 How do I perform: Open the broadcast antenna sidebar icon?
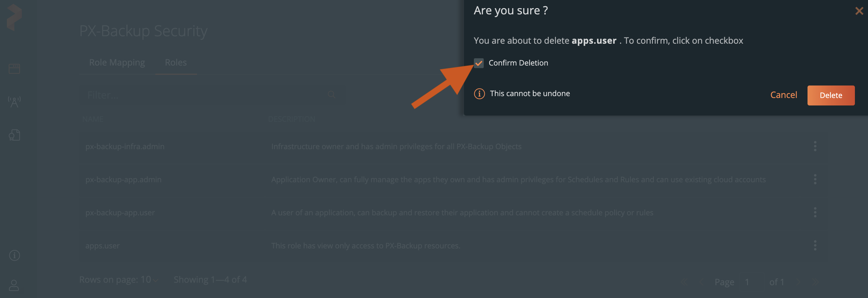pyautogui.click(x=14, y=101)
